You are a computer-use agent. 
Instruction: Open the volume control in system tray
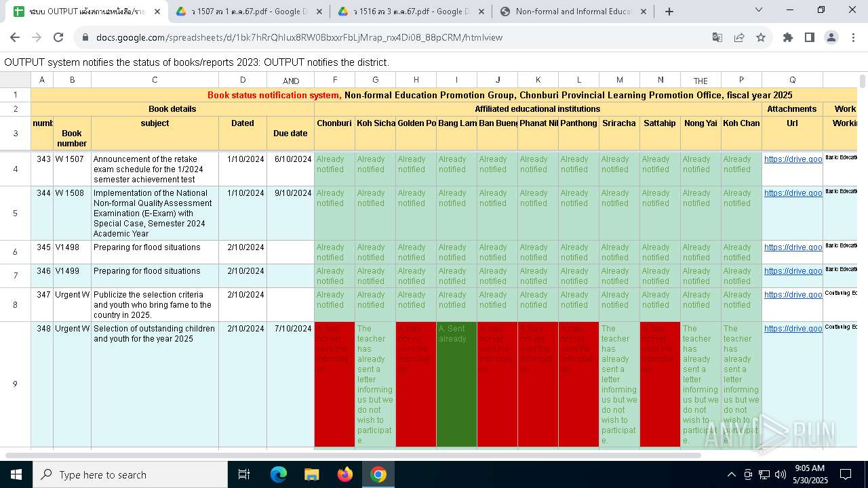click(x=781, y=474)
